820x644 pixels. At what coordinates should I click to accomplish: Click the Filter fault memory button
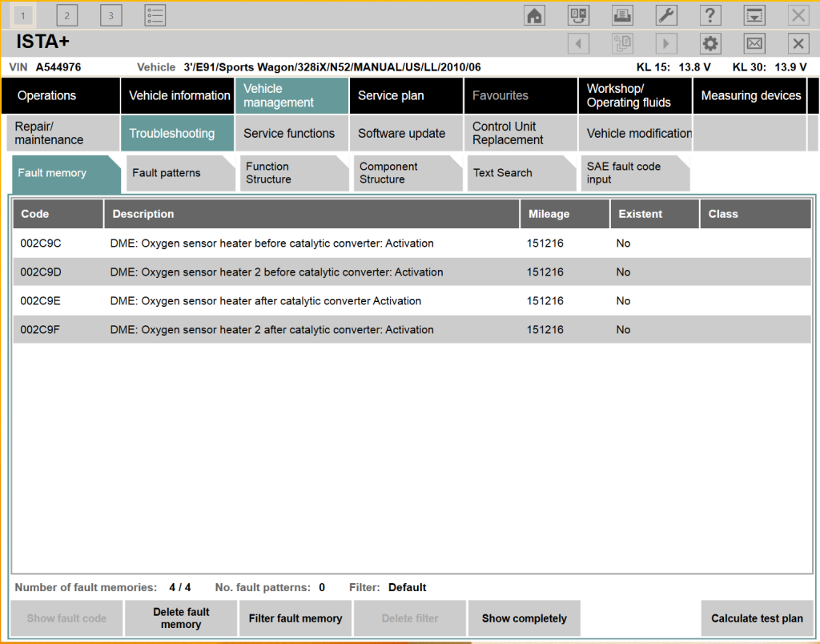point(295,618)
